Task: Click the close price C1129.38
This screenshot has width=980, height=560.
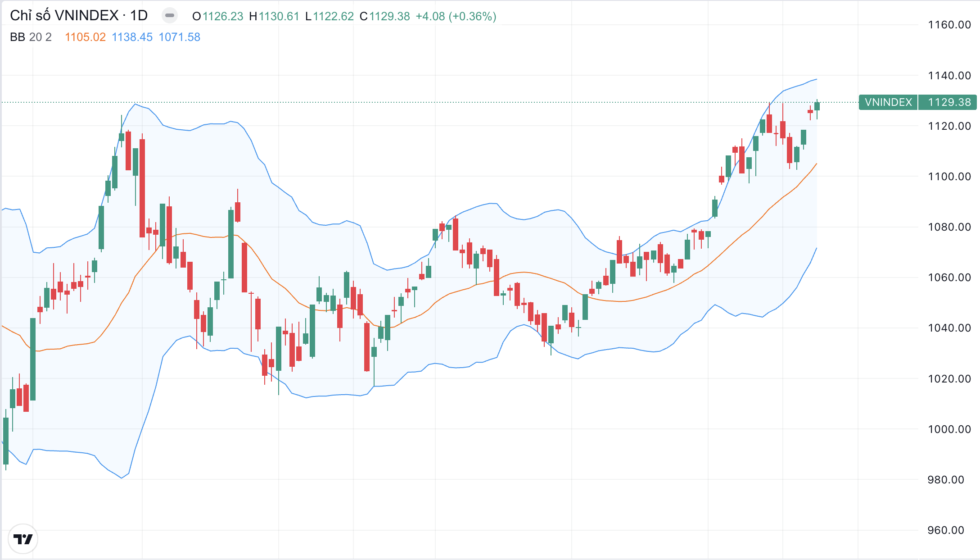Action: 385,16
